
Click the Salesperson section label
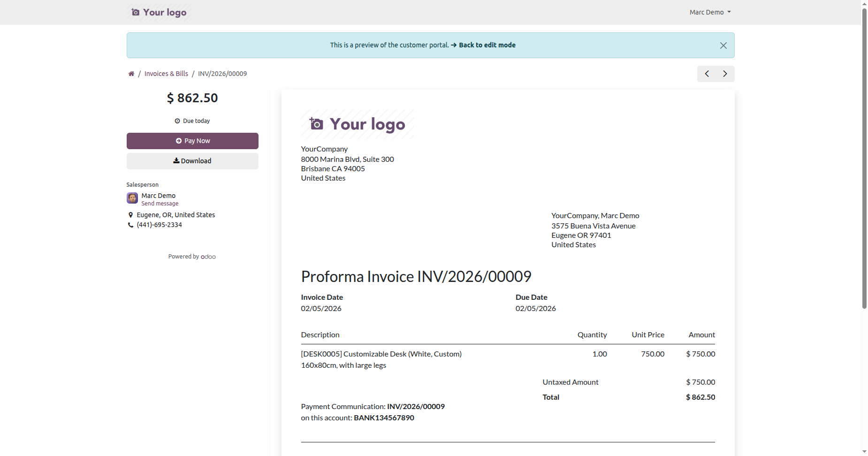click(x=143, y=185)
